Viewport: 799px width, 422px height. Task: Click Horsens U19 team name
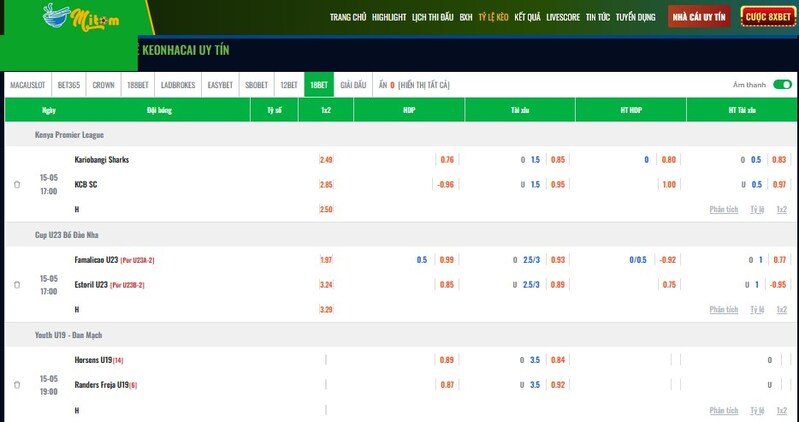click(93, 360)
